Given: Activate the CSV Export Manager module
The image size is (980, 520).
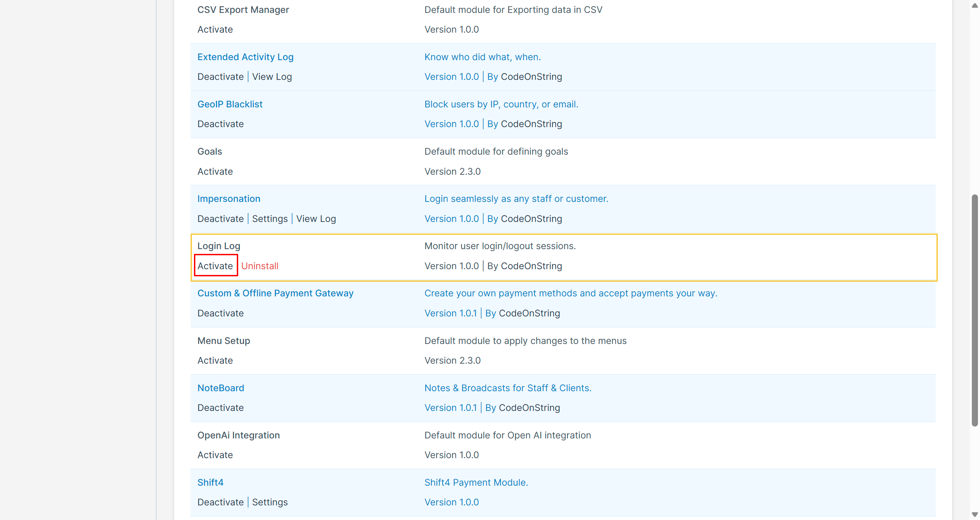Looking at the screenshot, I should pos(215,29).
